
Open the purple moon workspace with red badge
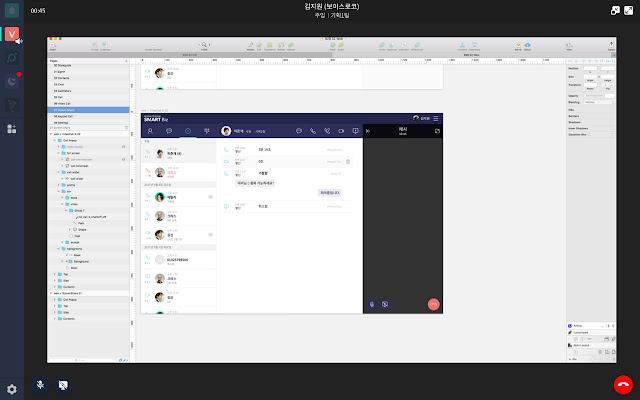click(12, 81)
